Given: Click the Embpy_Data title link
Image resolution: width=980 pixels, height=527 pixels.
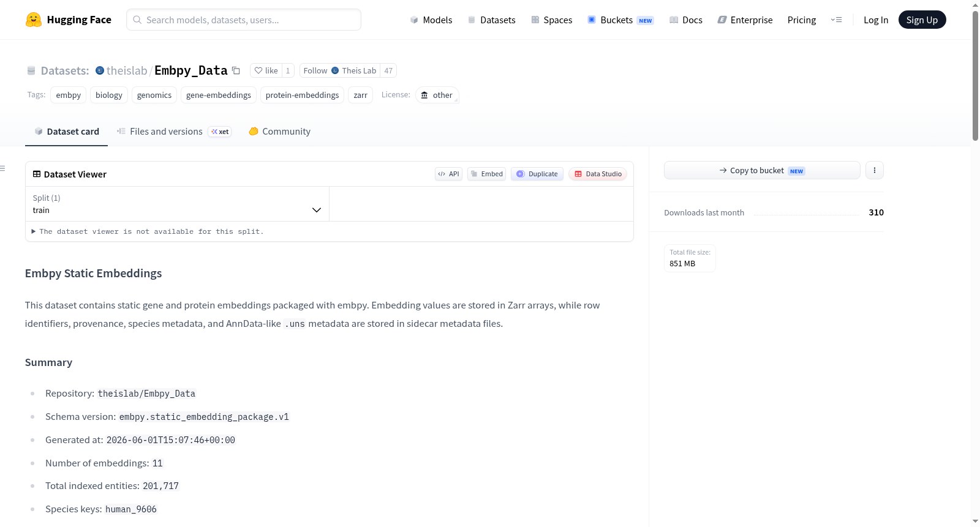Looking at the screenshot, I should click(x=191, y=70).
